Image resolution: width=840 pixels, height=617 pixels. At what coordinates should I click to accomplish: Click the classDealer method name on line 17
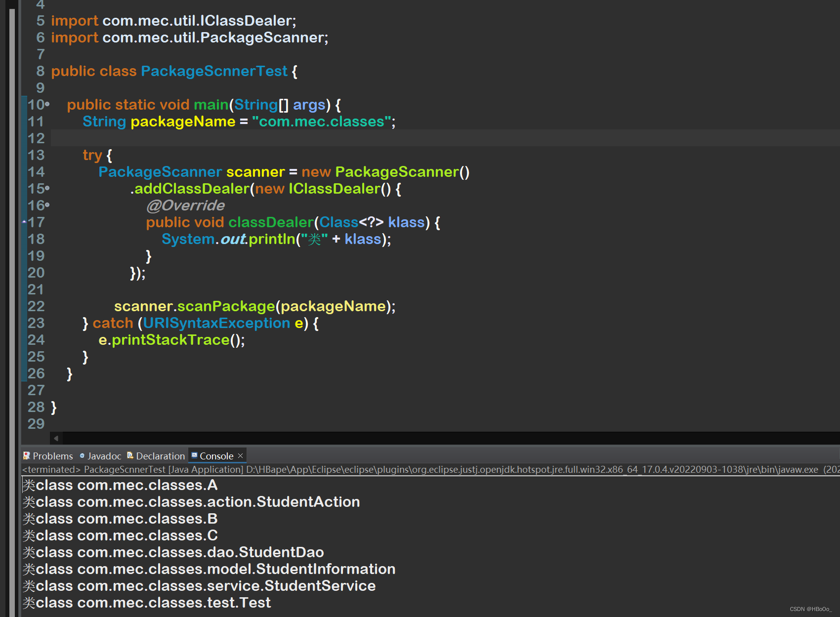pos(271,222)
